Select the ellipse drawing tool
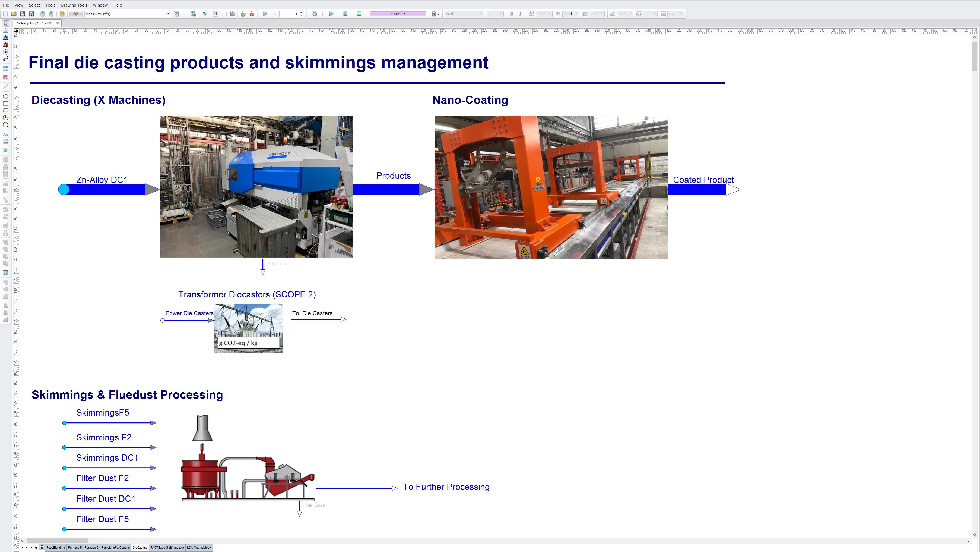 coord(6,96)
